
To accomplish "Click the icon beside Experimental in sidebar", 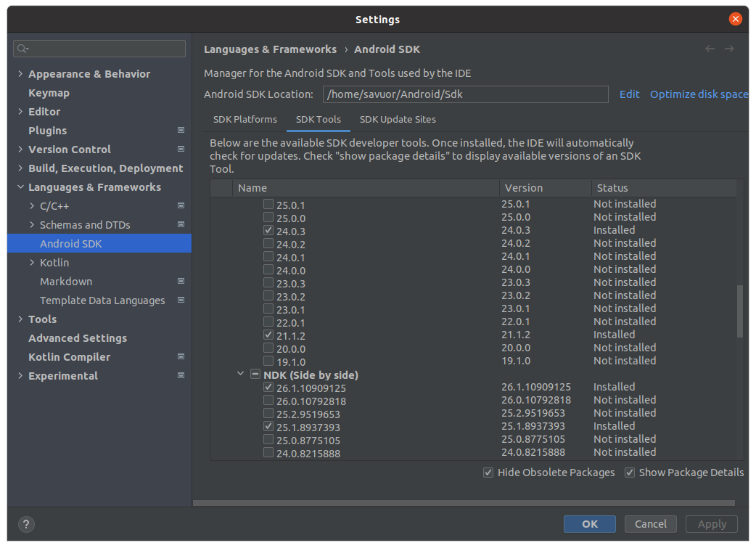I will click(179, 376).
